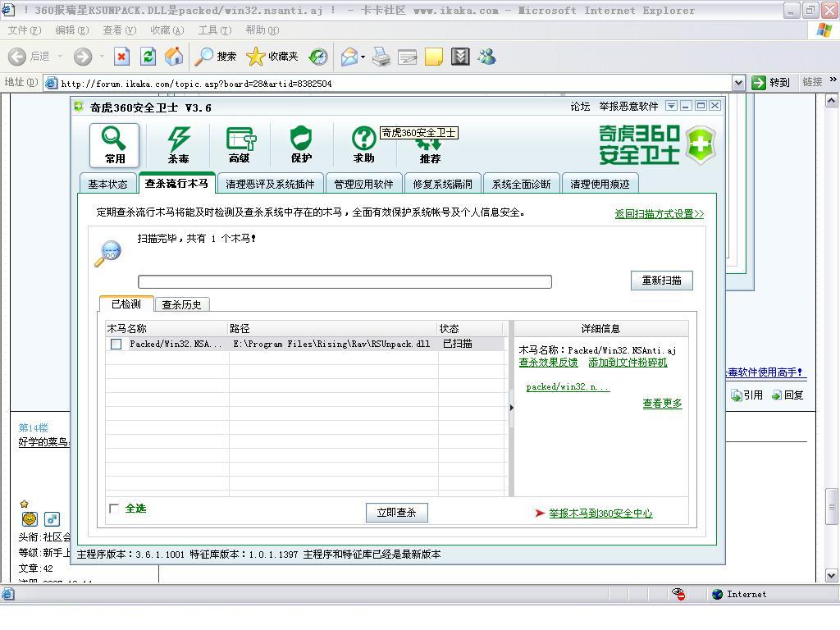Open the 查杀历史 tab
The image size is (840, 630).
(x=181, y=304)
